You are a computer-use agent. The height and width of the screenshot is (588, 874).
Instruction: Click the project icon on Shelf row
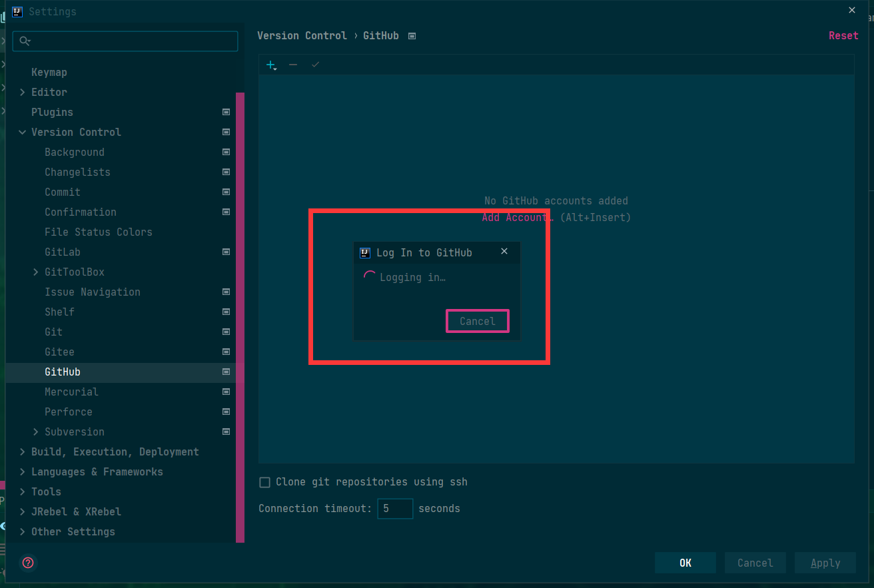[226, 312]
